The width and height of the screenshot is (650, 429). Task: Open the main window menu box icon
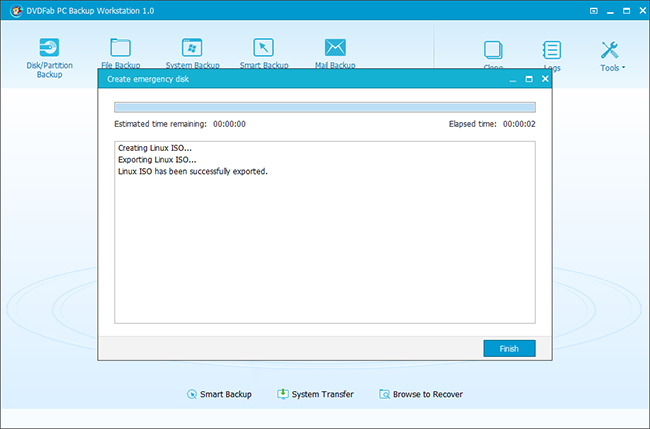[594, 11]
